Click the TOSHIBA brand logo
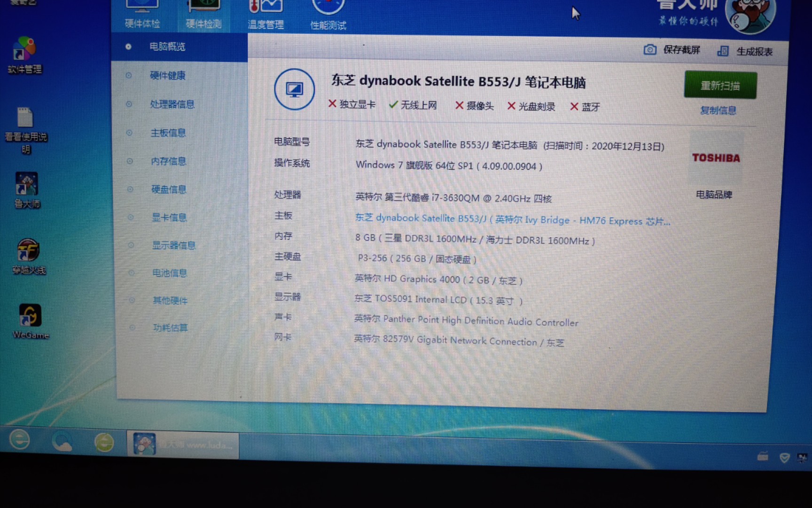 (x=716, y=158)
